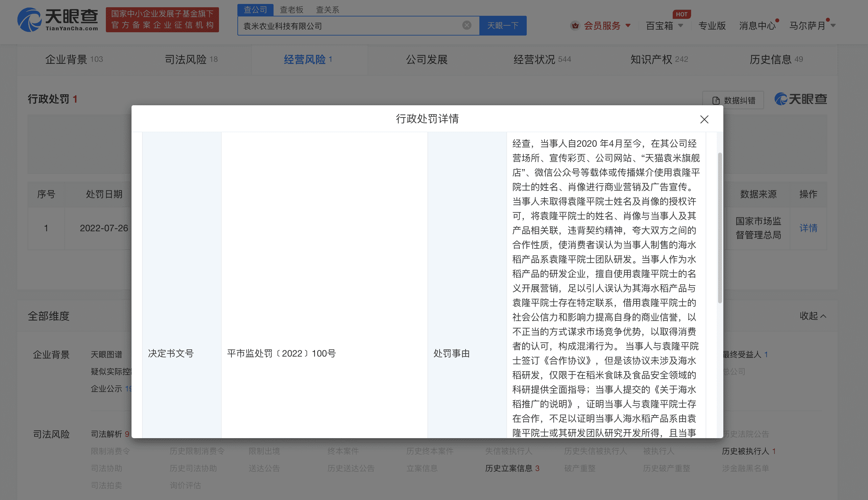Viewport: 868px width, 500px height.
Task: Click the 操作 column header
Action: point(808,194)
